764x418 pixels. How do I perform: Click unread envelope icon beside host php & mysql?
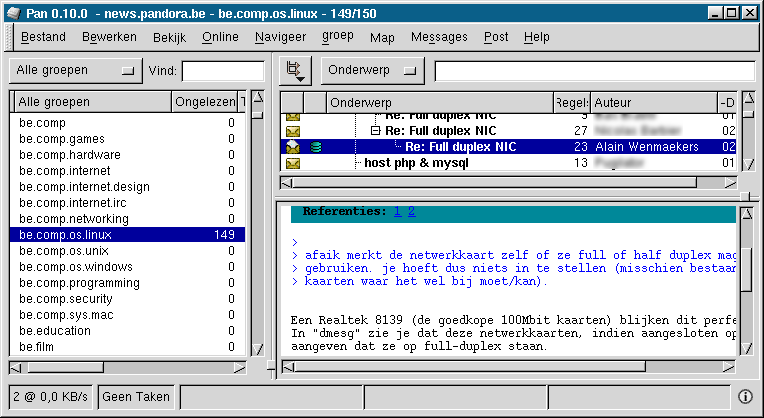(x=292, y=163)
